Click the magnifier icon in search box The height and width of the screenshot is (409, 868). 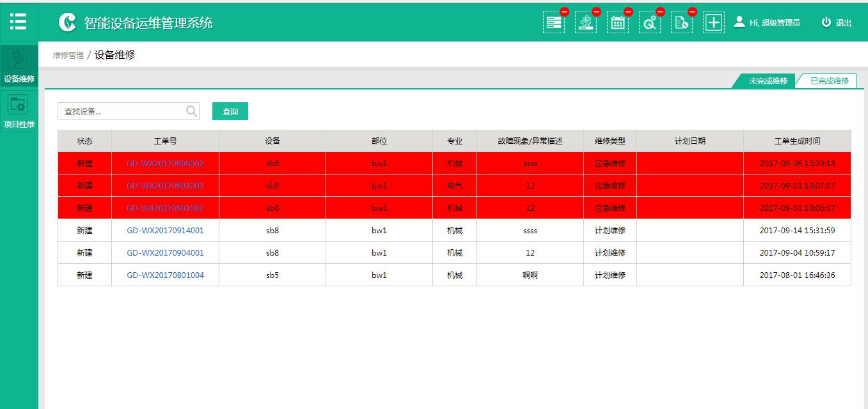tap(191, 111)
